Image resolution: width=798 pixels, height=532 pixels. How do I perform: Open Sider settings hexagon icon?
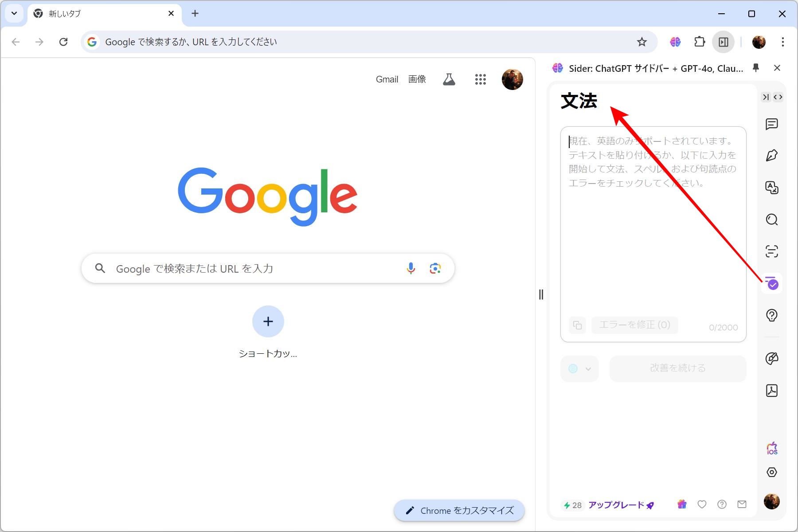[772, 472]
